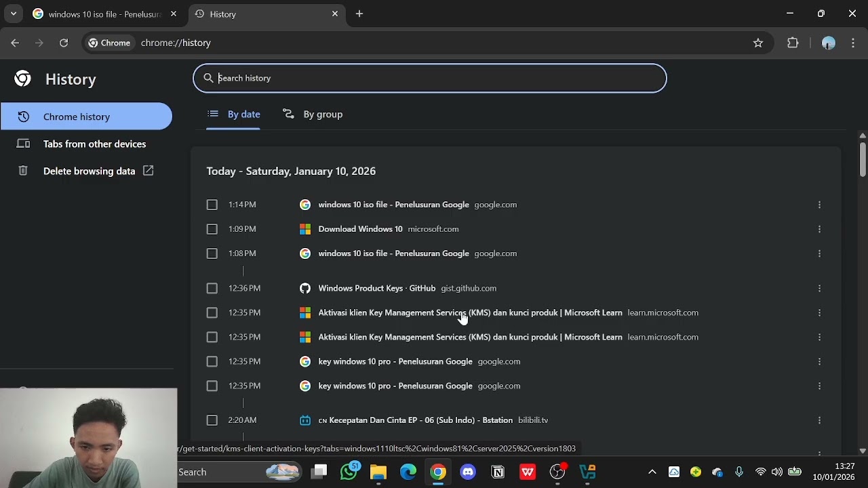The height and width of the screenshot is (488, 868).
Task: Open a new tab with plus button
Action: [x=359, y=14]
